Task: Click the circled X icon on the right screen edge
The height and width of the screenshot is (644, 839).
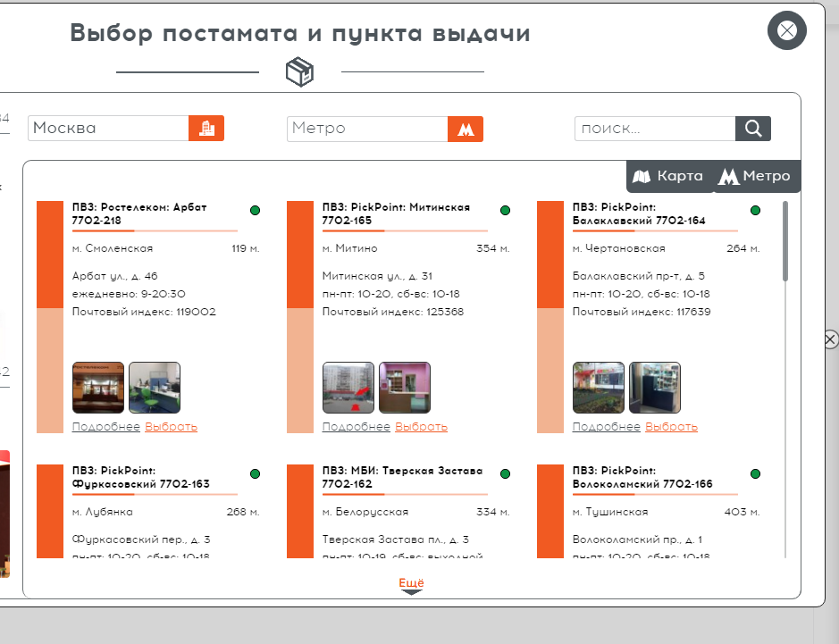Action: click(831, 339)
